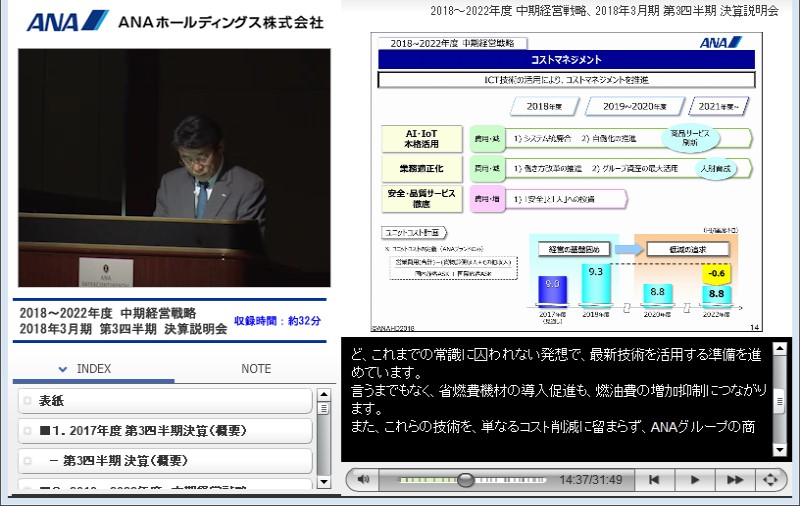Skip back with the previous-slide button
Viewport: 800px width, 506px height.
(654, 479)
